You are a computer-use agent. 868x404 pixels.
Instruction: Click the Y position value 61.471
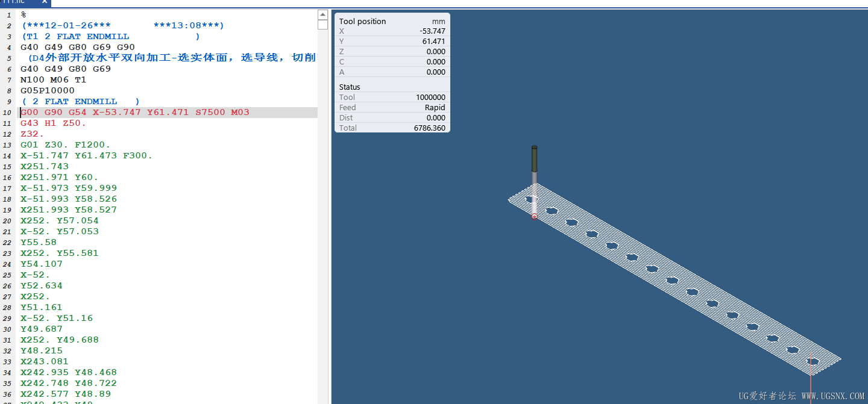(x=433, y=42)
